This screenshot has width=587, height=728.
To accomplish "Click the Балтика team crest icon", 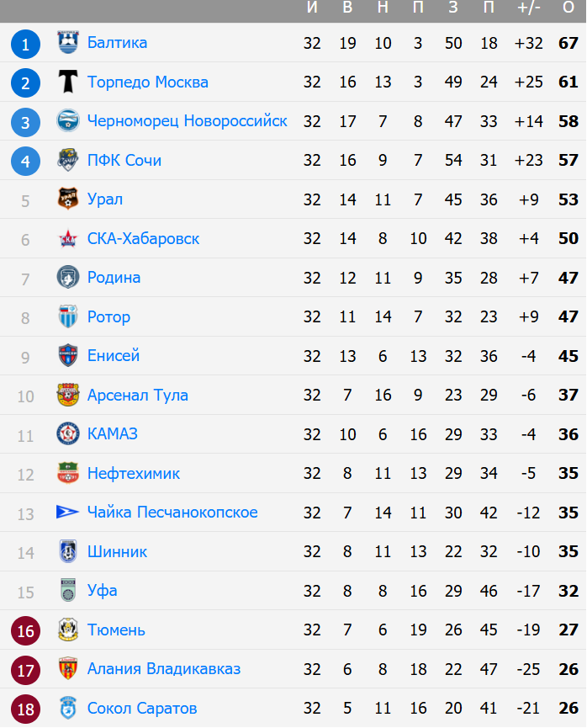I will (x=68, y=43).
